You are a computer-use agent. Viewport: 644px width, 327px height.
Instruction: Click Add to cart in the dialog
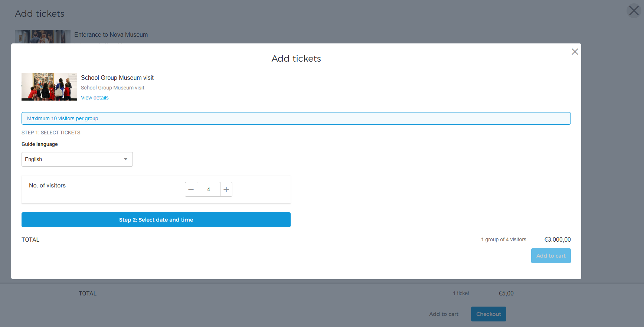(551, 256)
